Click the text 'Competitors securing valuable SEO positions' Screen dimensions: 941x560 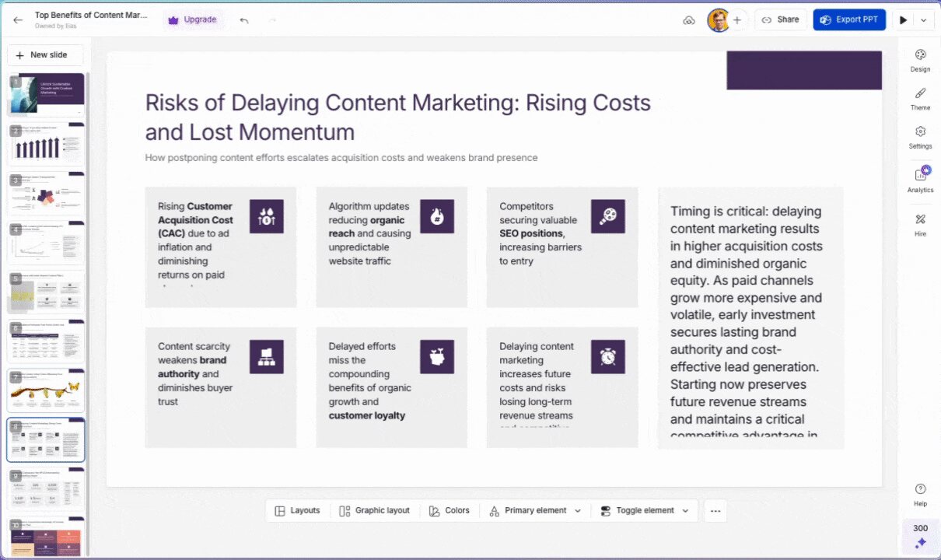click(540, 233)
